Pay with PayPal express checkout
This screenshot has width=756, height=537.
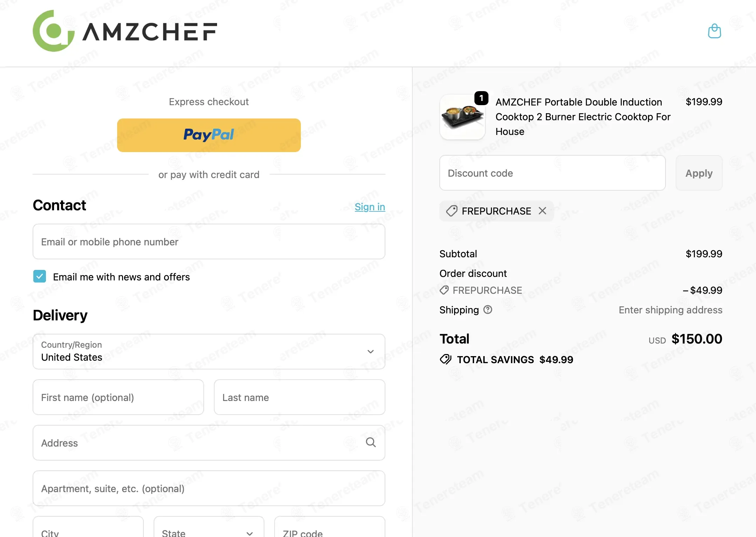point(209,135)
